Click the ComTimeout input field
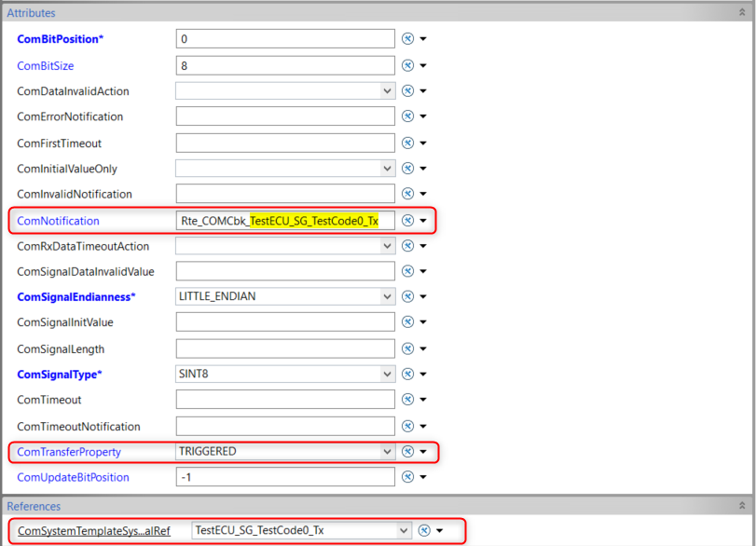The image size is (756, 546). tap(285, 400)
